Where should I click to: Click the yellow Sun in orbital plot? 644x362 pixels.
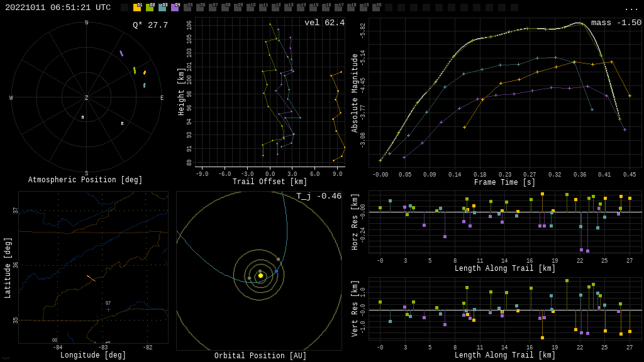point(260,275)
